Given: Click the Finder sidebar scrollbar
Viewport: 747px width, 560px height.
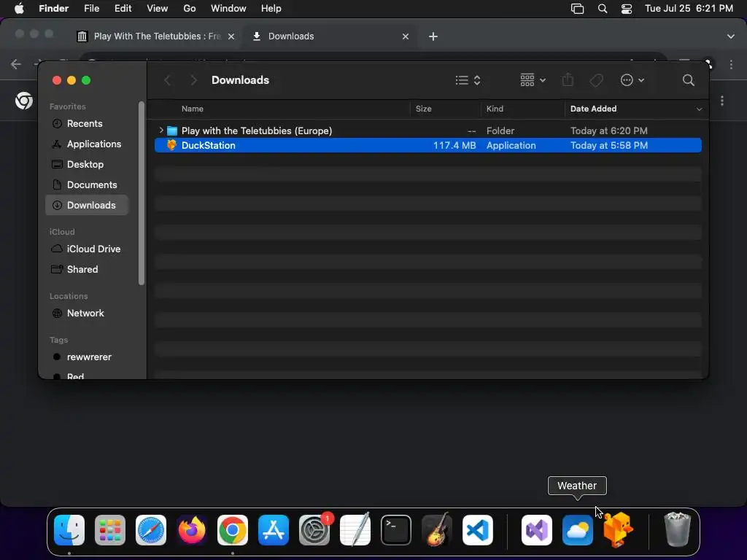Looking at the screenshot, I should (141, 193).
